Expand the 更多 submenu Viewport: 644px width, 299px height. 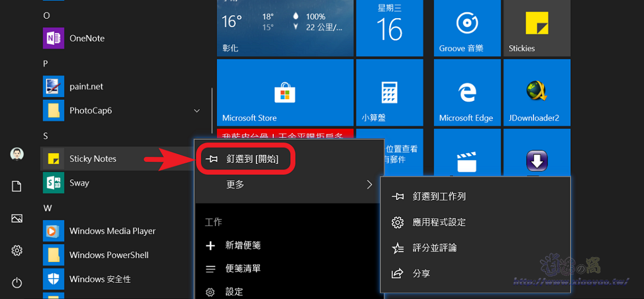pyautogui.click(x=289, y=184)
